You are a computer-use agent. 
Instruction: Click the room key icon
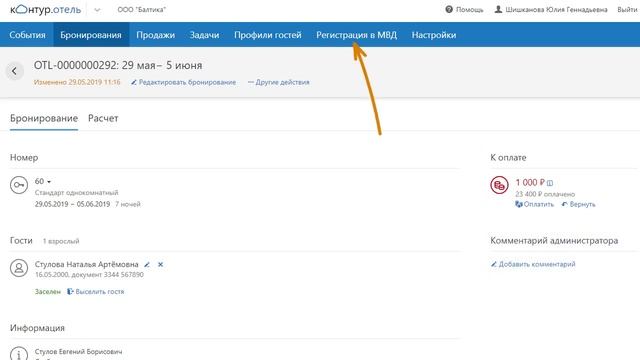(x=19, y=185)
